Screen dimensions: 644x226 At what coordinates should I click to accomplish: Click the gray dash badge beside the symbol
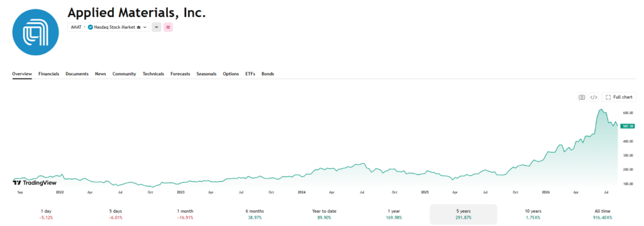[156, 27]
